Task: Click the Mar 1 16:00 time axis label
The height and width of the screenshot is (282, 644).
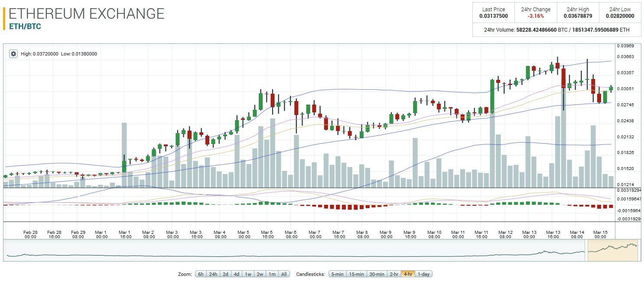Action: 126,234
